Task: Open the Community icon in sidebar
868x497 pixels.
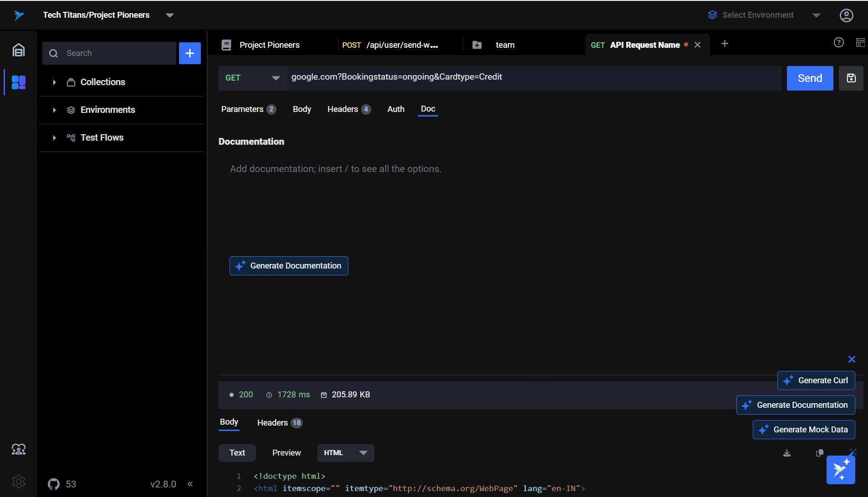Action: [19, 449]
